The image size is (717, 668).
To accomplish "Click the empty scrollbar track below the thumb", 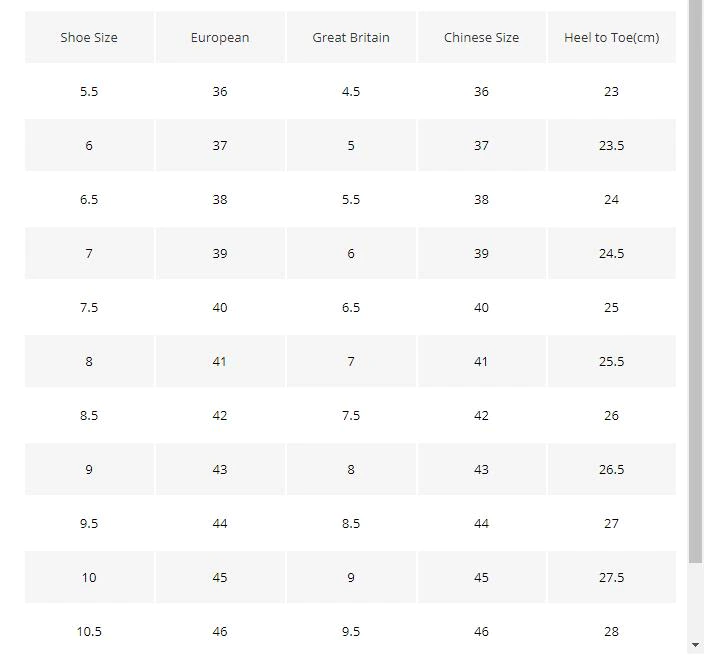I will [696, 600].
